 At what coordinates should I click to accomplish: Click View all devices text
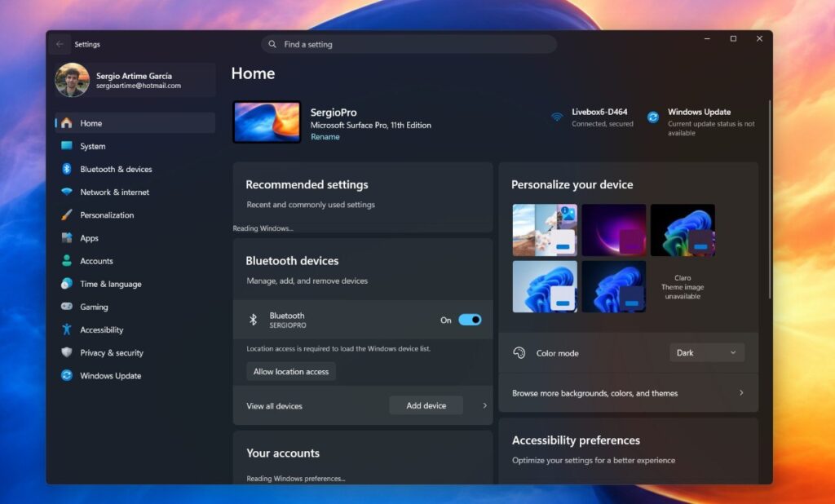tap(274, 406)
